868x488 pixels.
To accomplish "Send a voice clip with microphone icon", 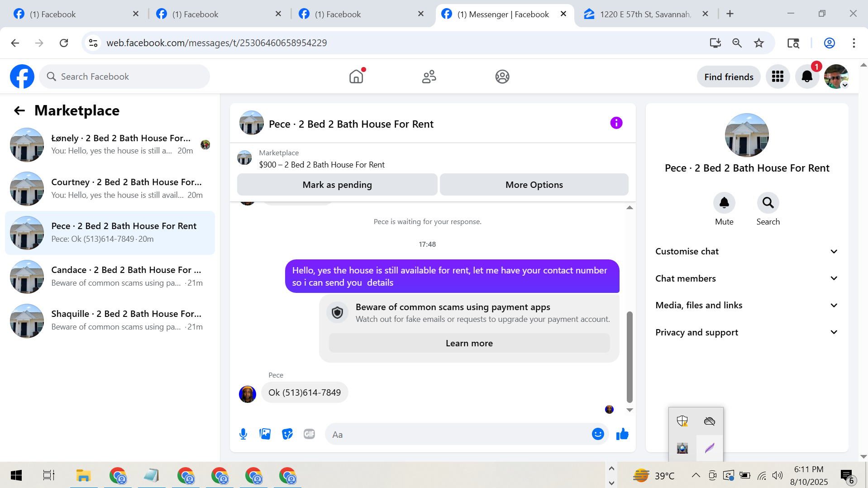I will coord(243,434).
